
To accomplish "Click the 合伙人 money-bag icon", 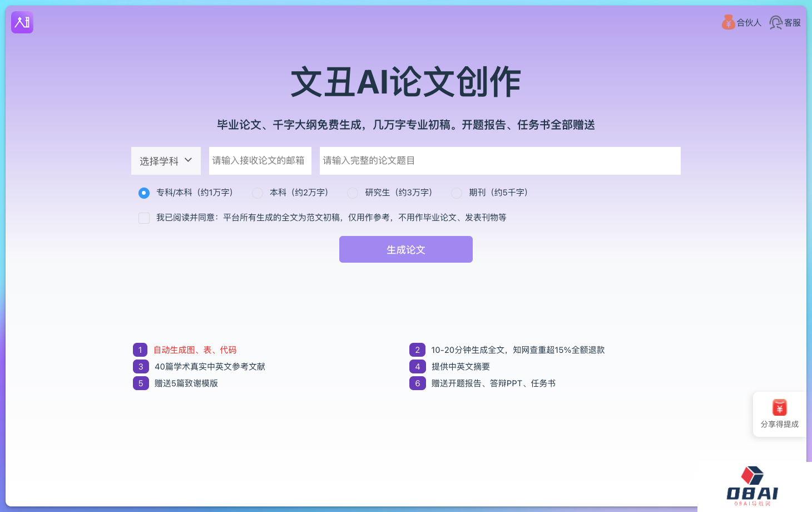I will (728, 22).
